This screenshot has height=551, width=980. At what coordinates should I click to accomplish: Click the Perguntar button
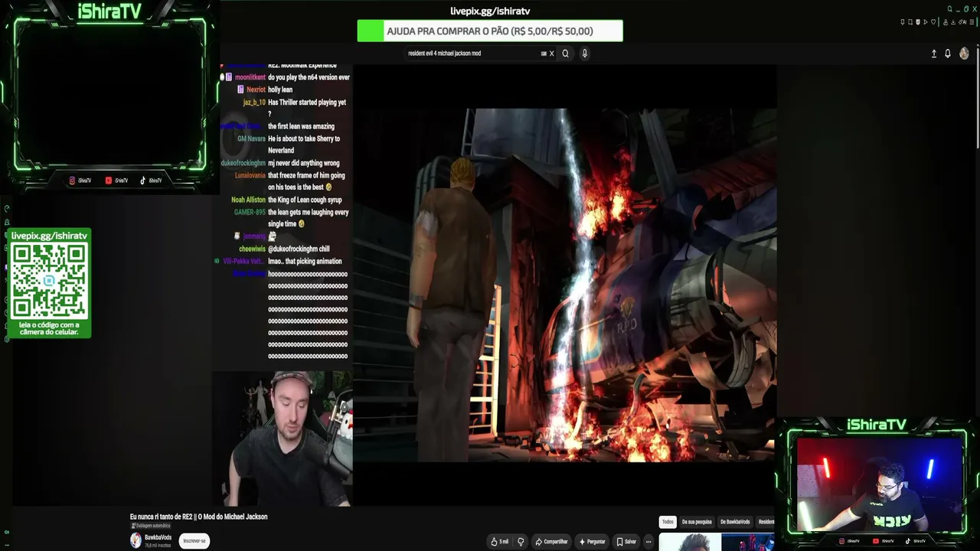(x=592, y=542)
